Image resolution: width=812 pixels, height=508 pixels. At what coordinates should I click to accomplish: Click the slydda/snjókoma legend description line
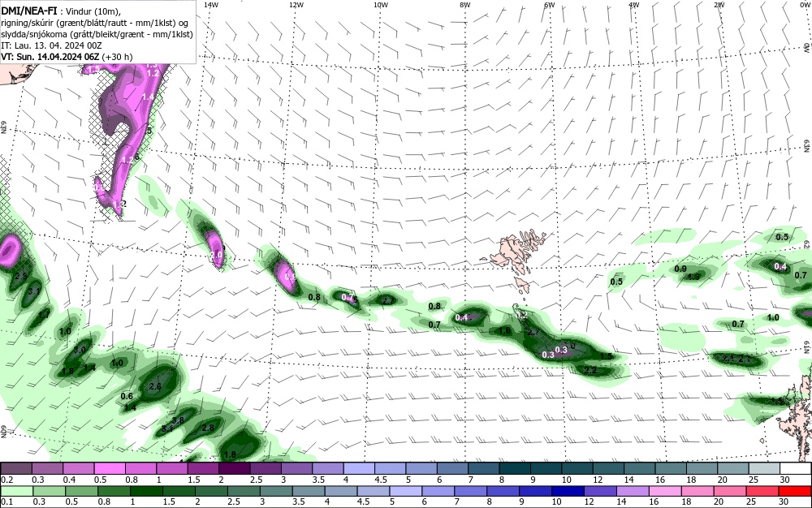pos(97,35)
